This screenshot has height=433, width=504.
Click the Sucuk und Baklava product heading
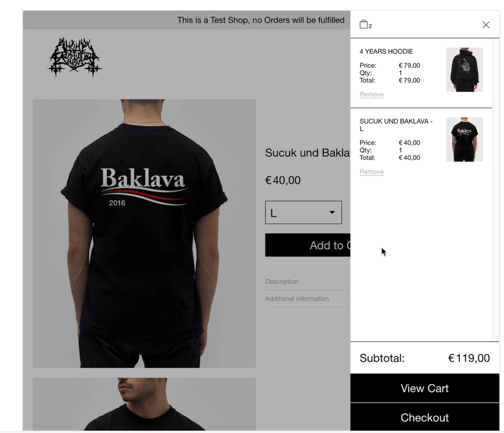tap(307, 153)
